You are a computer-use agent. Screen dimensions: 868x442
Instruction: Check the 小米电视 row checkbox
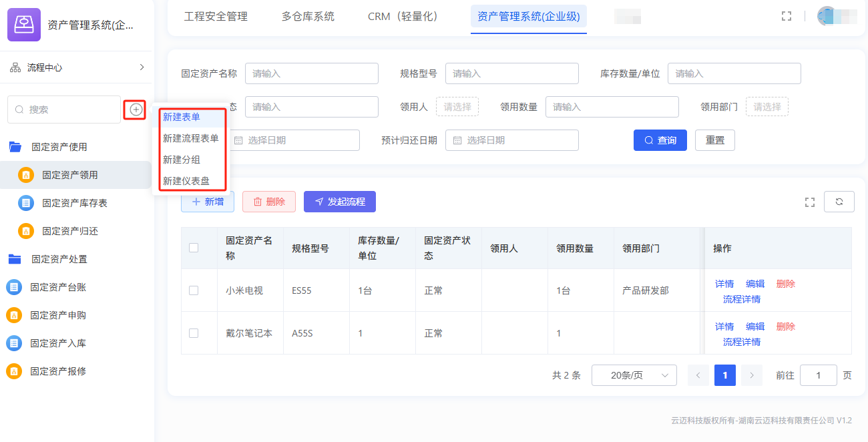point(194,290)
